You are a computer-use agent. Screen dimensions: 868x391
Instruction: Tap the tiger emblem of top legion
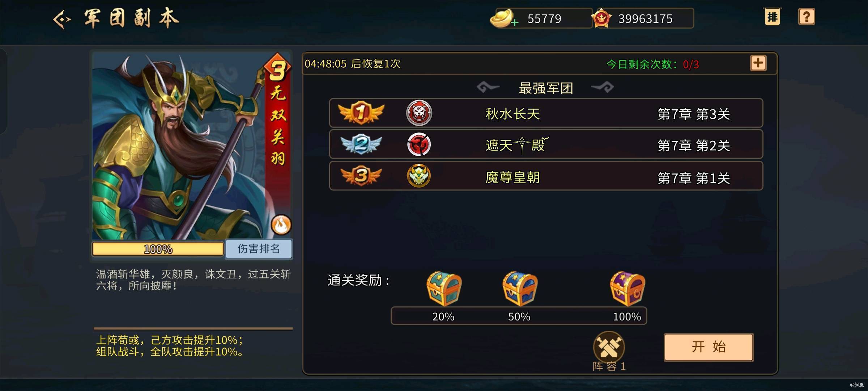coord(419,113)
